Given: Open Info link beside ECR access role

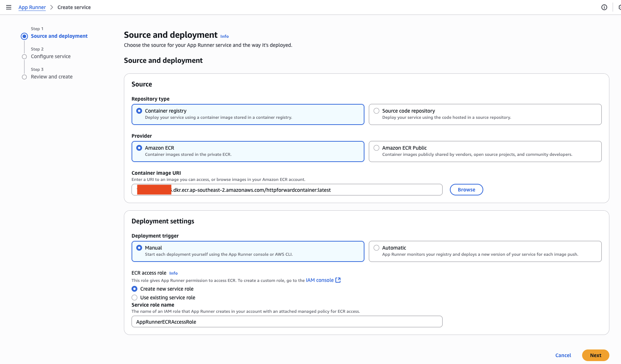Looking at the screenshot, I should tap(173, 273).
